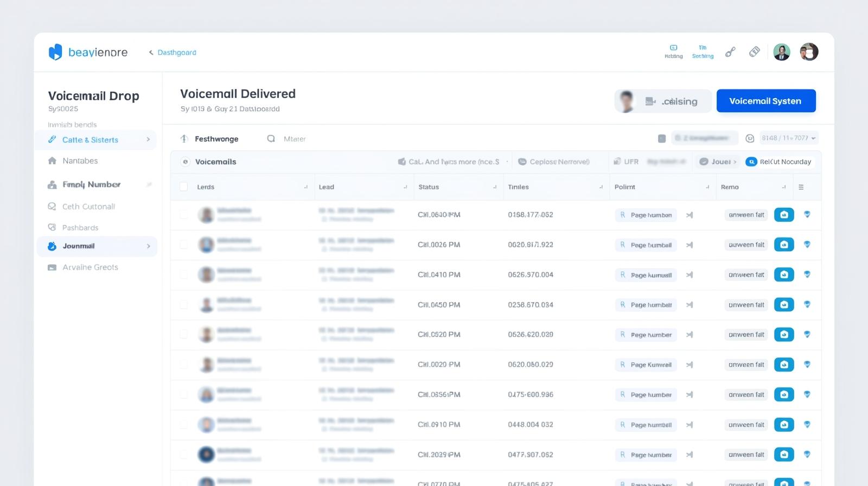The image size is (868, 486).
Task: Sort by the Polirnt column arrow
Action: 707,187
